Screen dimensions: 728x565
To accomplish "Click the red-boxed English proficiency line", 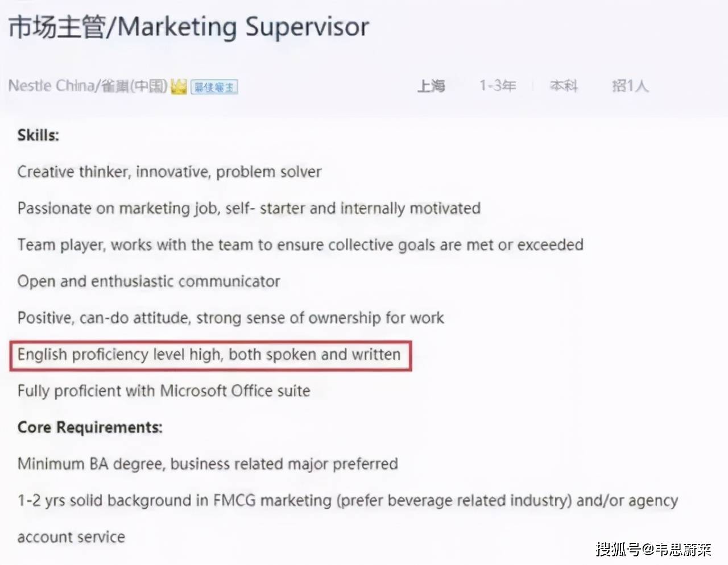I will 209,355.
